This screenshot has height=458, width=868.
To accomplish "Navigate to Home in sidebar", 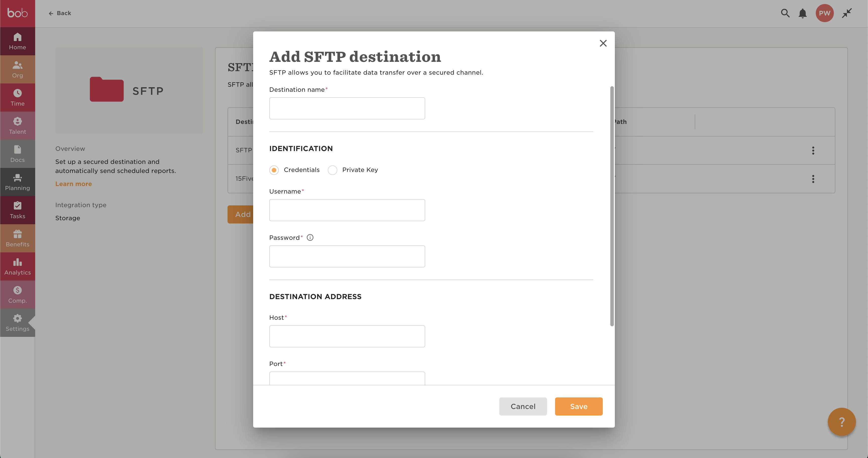I will (18, 41).
